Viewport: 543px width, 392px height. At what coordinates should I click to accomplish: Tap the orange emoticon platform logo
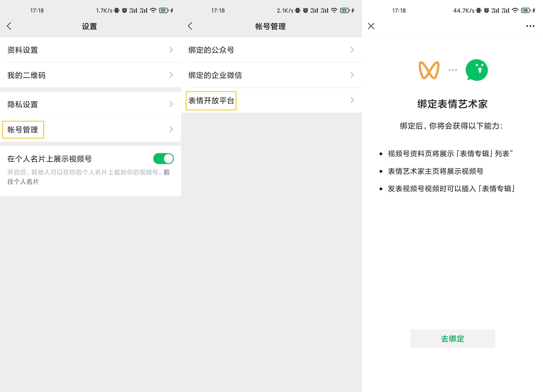[429, 70]
